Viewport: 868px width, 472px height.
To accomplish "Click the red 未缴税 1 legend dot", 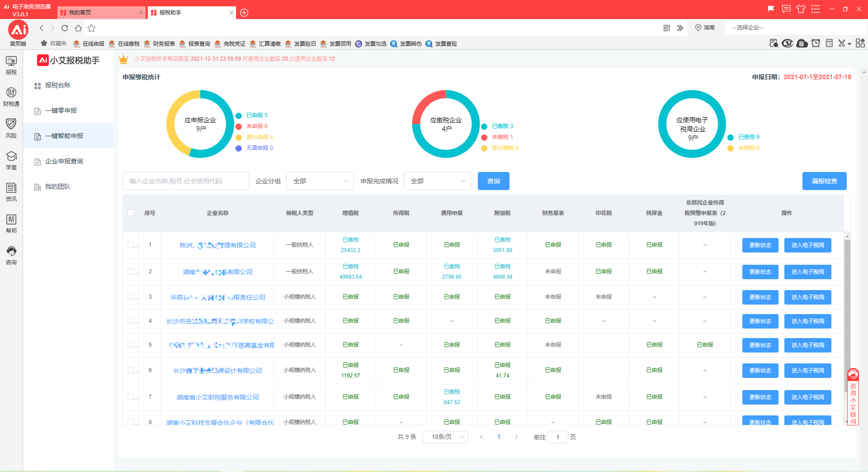I will click(484, 137).
